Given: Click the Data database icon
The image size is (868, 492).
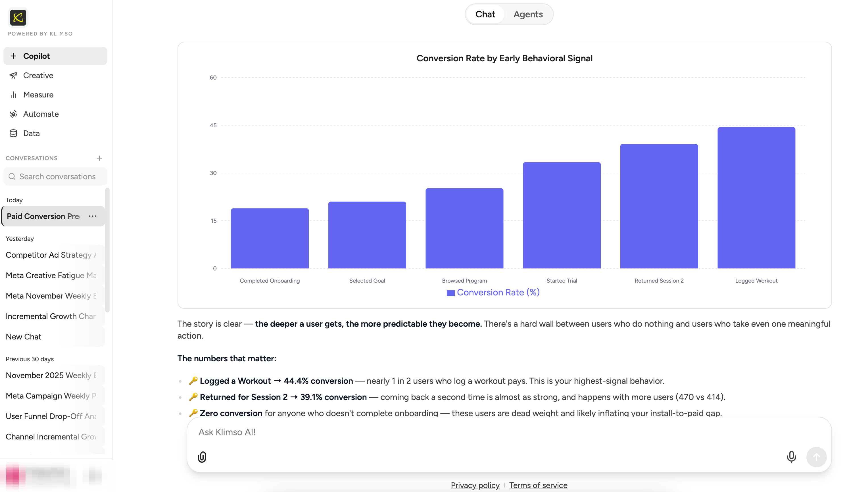Looking at the screenshot, I should pyautogui.click(x=13, y=133).
